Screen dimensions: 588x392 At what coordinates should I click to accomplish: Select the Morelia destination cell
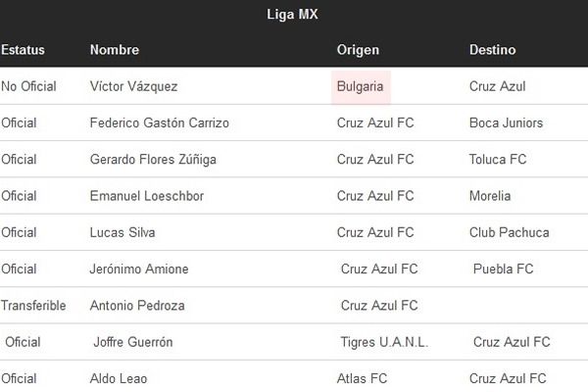coord(490,196)
